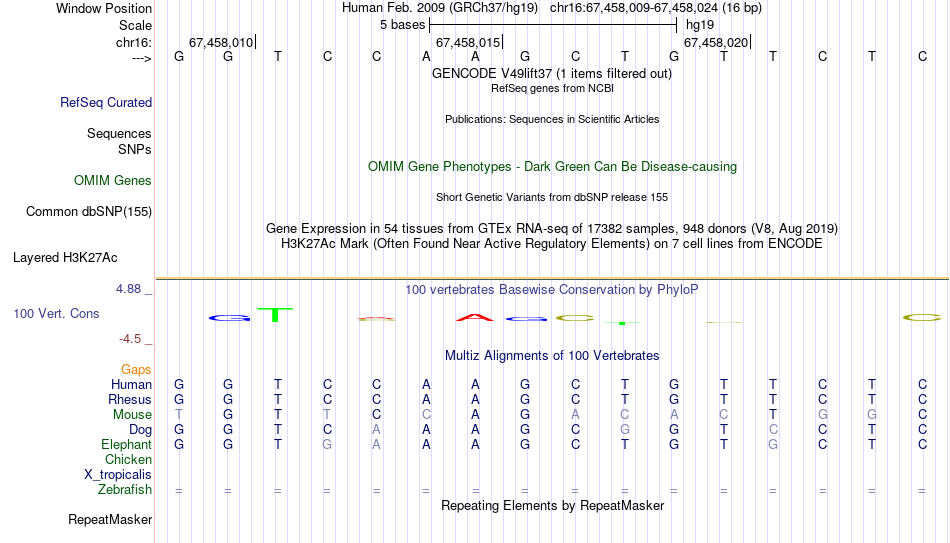The height and width of the screenshot is (543, 950).
Task: Click the -4.5 lower conservation limit value
Action: [x=130, y=339]
